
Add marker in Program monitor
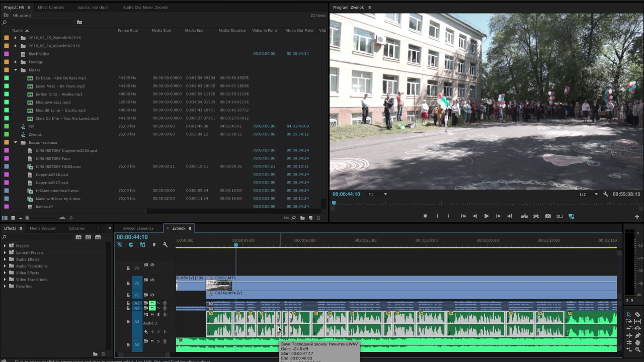[425, 216]
